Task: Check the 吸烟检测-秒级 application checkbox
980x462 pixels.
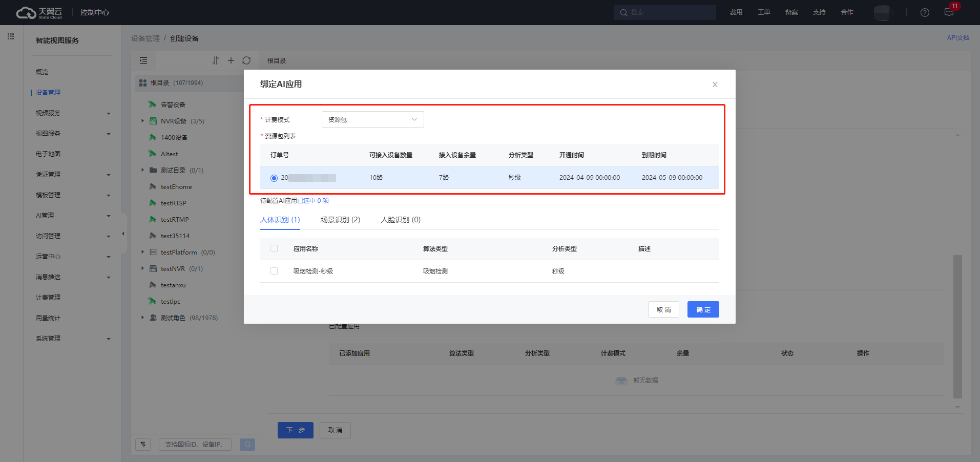Action: [274, 271]
